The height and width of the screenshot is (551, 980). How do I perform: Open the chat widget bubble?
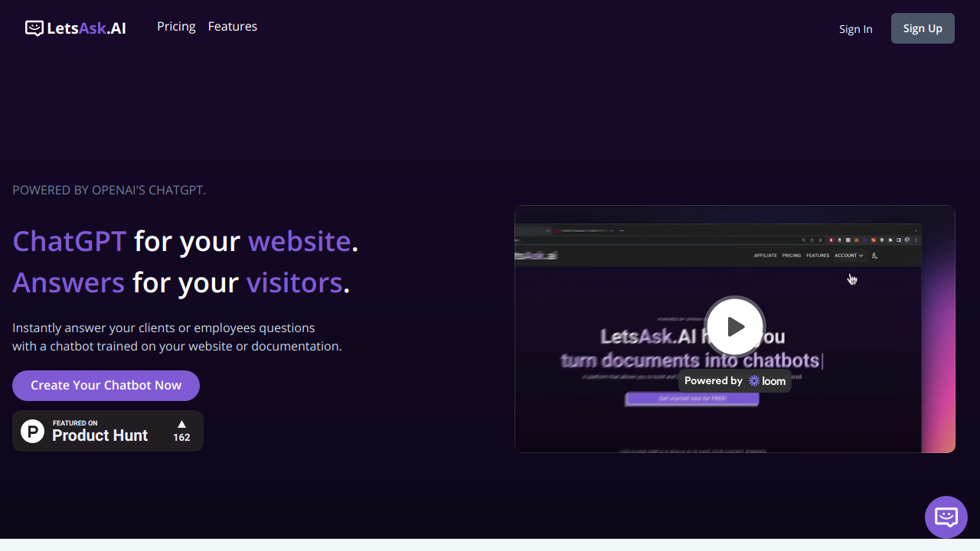click(946, 517)
